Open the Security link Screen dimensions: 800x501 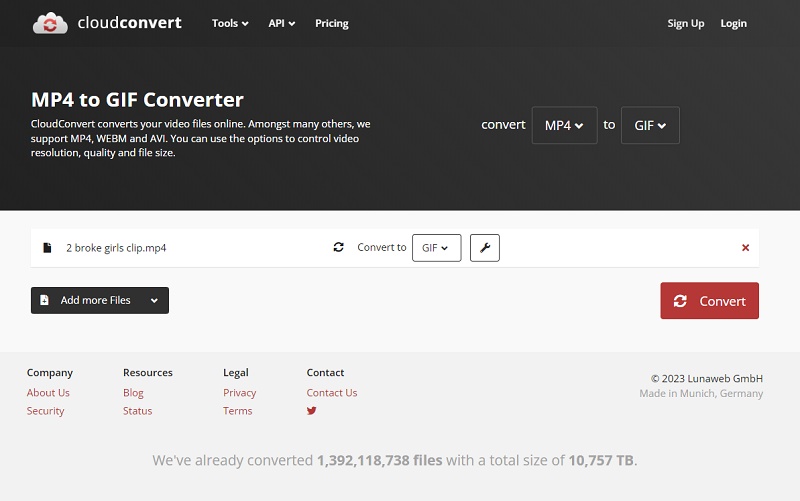coord(45,411)
